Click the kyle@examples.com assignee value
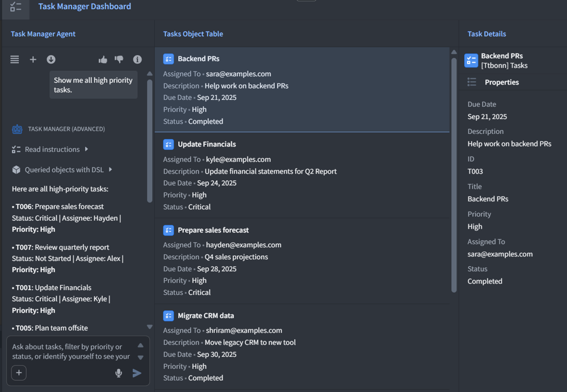The height and width of the screenshot is (392, 567). 238,159
